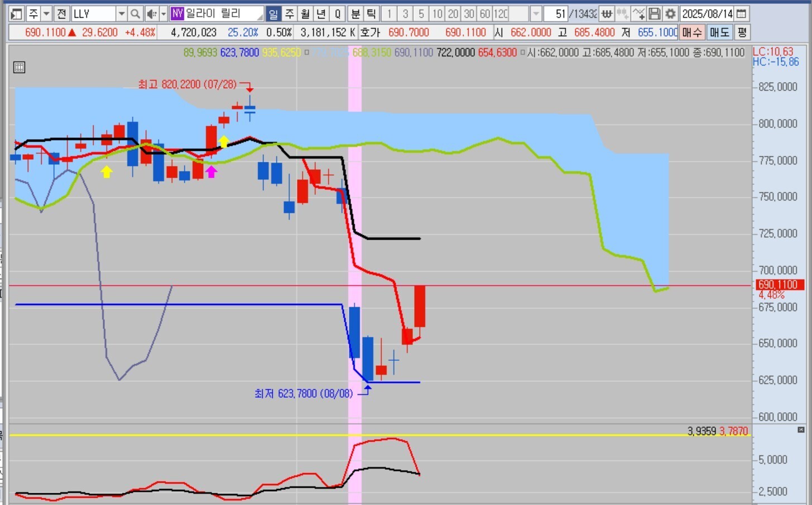The width and height of the screenshot is (812, 505).
Task: Click the volume value 4,720,023
Action: pos(194,32)
